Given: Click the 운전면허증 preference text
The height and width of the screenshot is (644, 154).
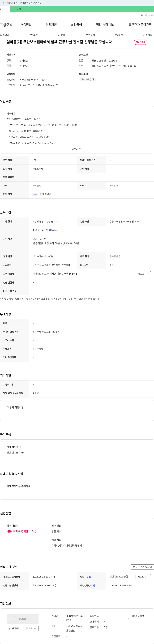Looking at the screenshot, I should click(38, 349).
